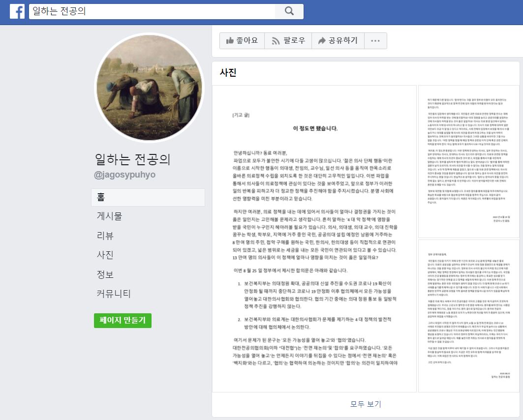Open the page profile picture

(x=149, y=88)
